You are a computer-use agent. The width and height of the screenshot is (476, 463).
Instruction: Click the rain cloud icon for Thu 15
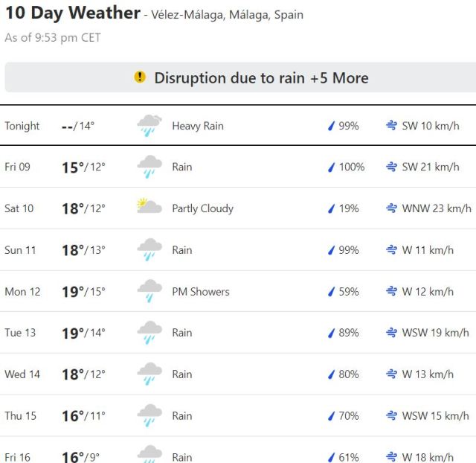(149, 416)
